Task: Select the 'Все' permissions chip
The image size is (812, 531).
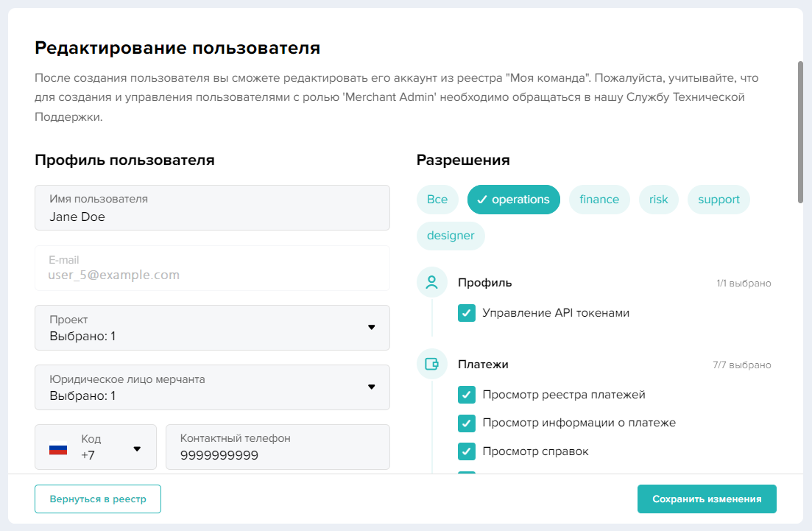Action: (437, 200)
